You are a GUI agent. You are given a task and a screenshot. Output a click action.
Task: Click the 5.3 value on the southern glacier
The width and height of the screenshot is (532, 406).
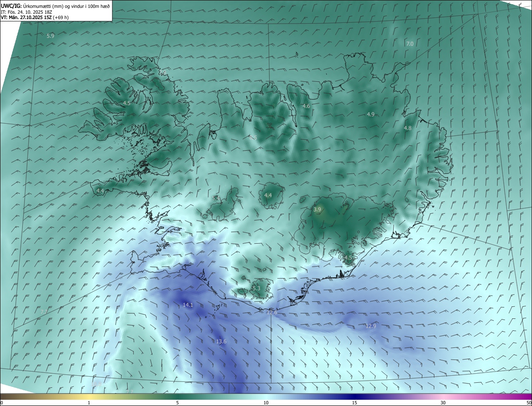click(x=256, y=288)
